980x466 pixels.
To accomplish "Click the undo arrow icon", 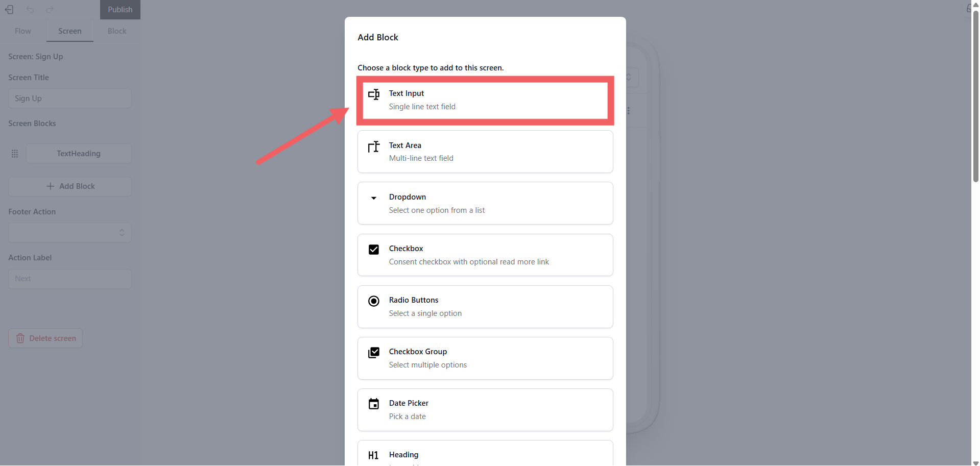I will point(30,10).
